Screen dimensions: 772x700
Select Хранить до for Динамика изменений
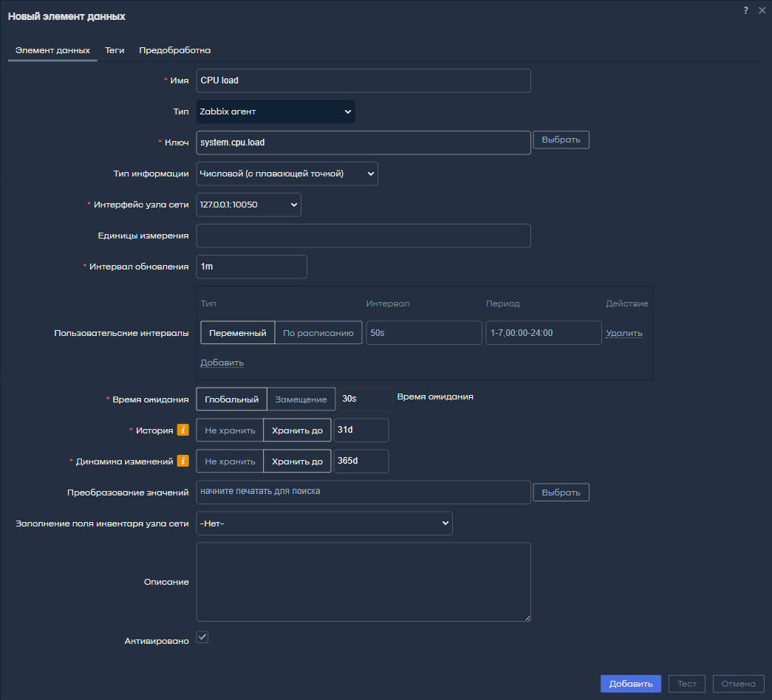pos(298,461)
